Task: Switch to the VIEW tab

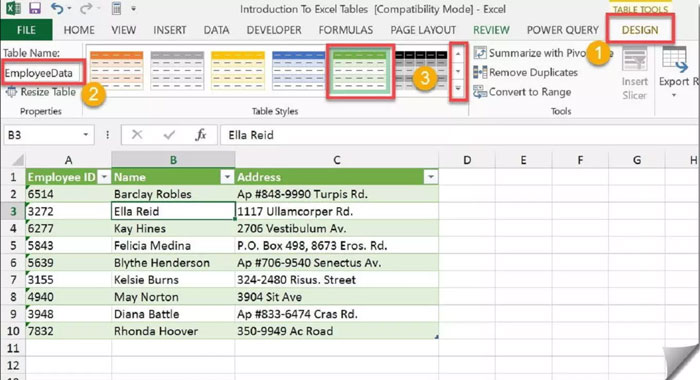Action: tap(123, 30)
